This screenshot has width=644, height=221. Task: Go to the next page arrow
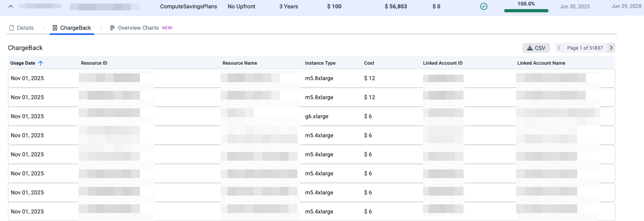point(611,48)
